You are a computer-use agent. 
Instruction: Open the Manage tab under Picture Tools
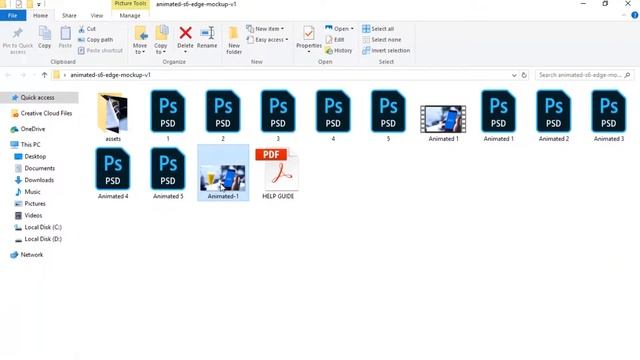(x=130, y=16)
